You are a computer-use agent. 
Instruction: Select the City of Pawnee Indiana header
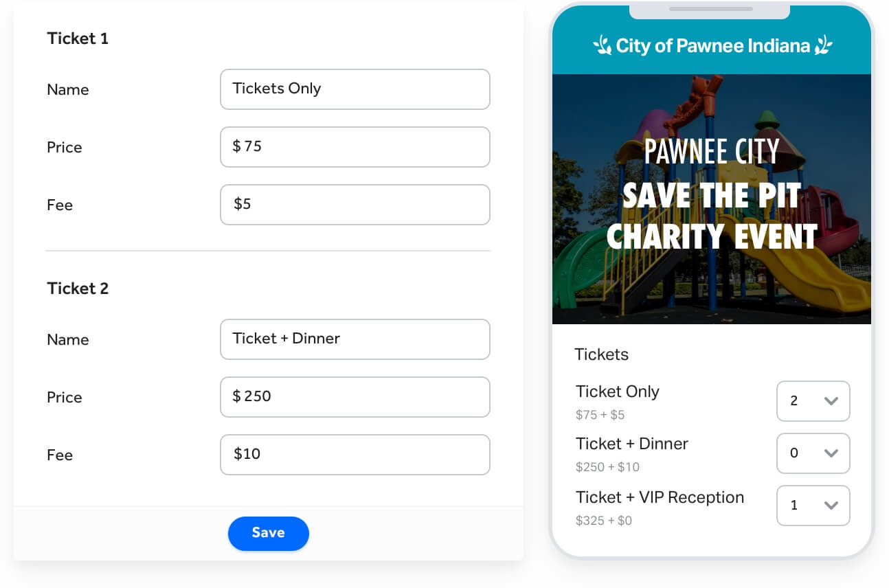pyautogui.click(x=712, y=45)
